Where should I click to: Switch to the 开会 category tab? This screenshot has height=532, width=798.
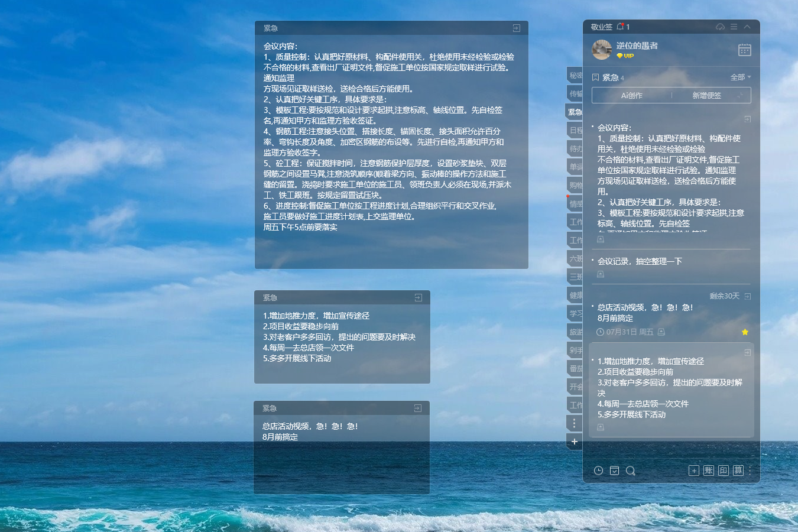(x=575, y=387)
